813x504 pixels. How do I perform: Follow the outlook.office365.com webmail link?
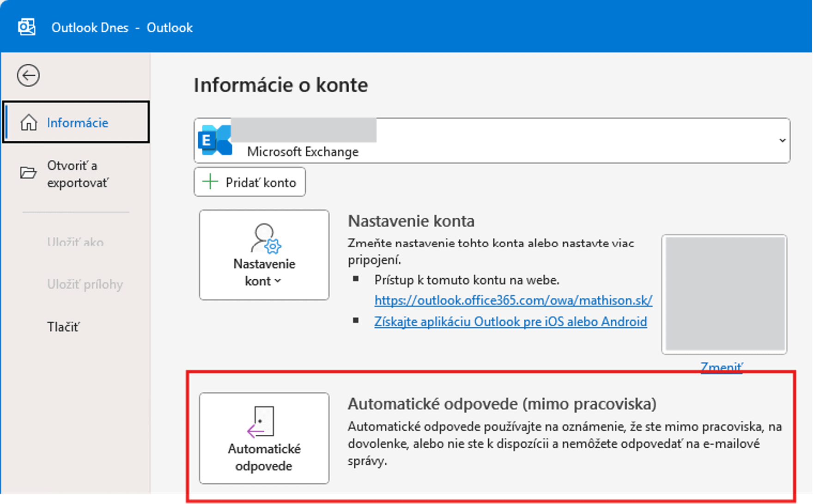coord(513,300)
